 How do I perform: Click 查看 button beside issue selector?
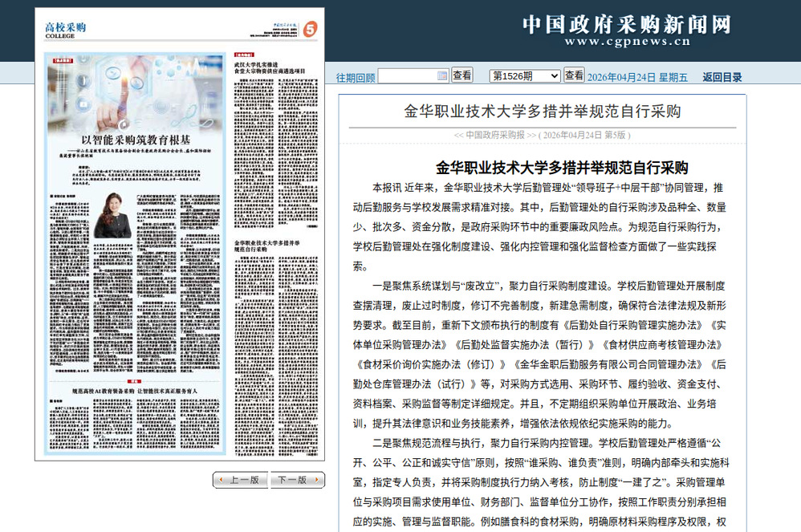[x=574, y=75]
